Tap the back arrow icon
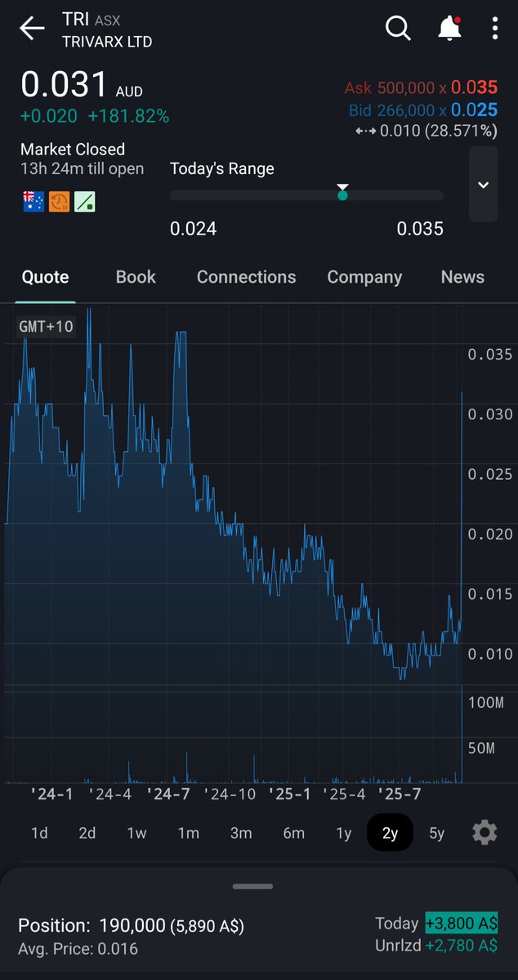Image resolution: width=518 pixels, height=980 pixels. pyautogui.click(x=31, y=28)
